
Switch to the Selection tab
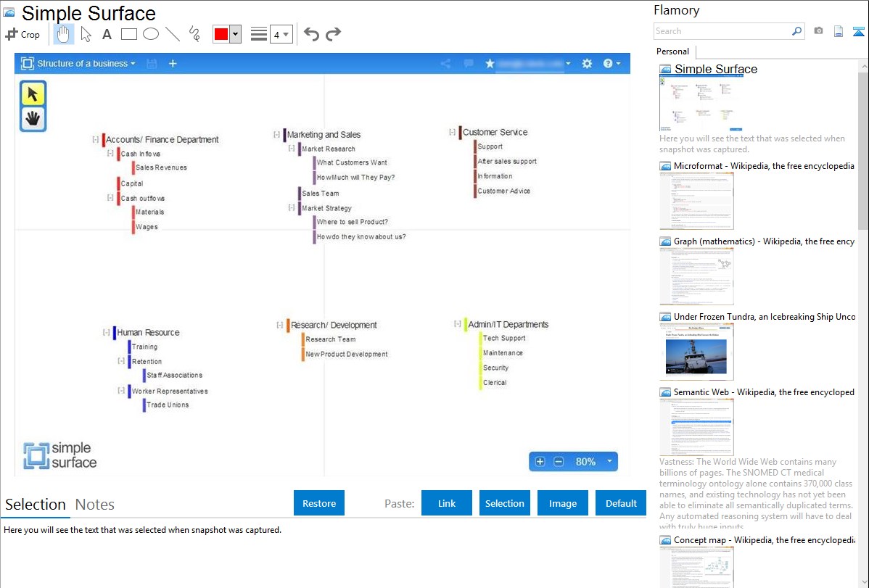coord(36,505)
